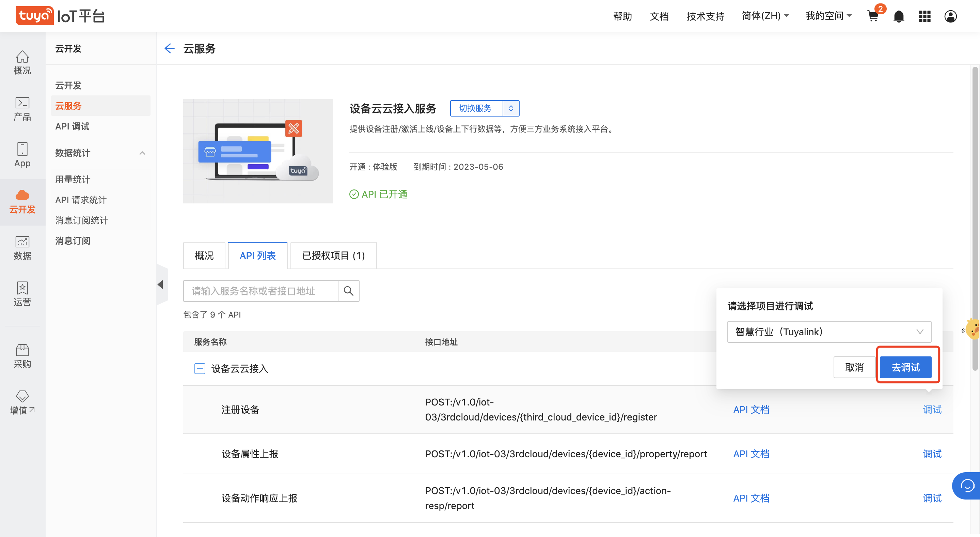
Task: Open API 请求统计 in the submenu
Action: (x=81, y=200)
